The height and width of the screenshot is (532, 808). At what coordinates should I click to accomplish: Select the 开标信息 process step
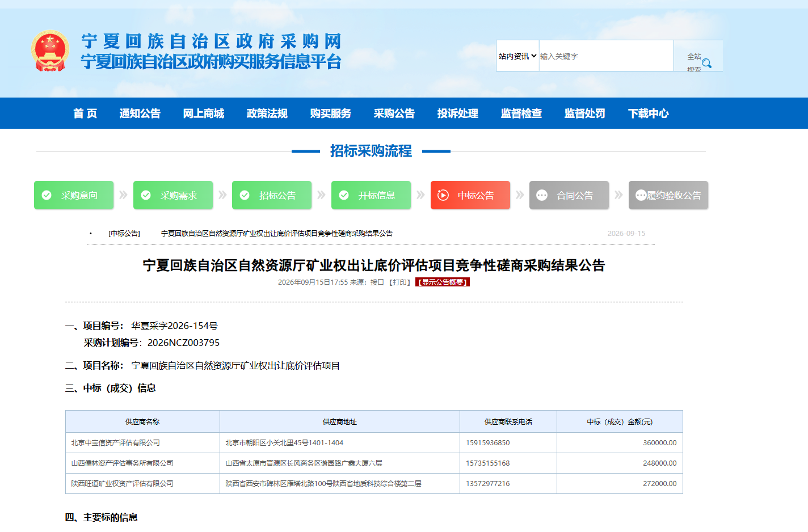pos(371,195)
